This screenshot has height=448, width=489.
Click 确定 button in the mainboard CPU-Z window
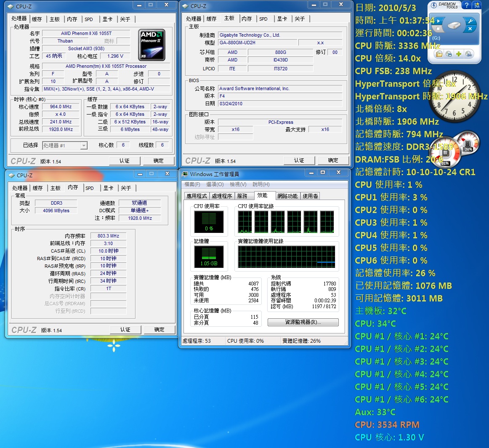click(333, 160)
